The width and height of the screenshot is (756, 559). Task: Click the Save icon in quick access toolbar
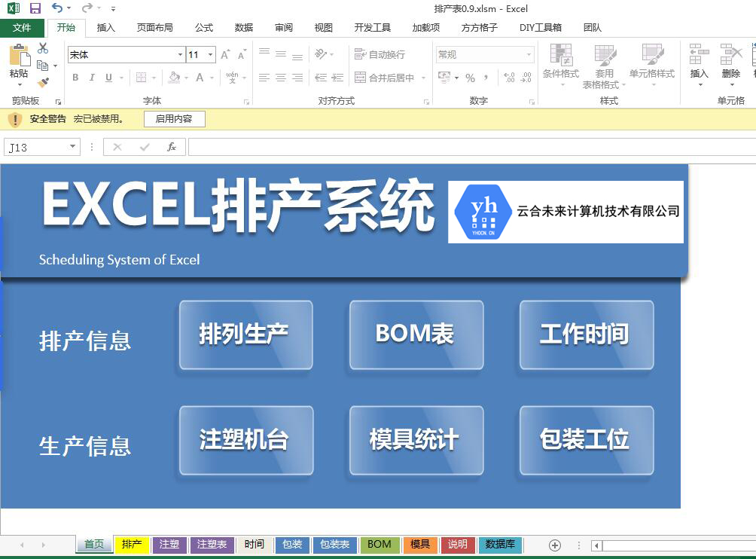35,8
